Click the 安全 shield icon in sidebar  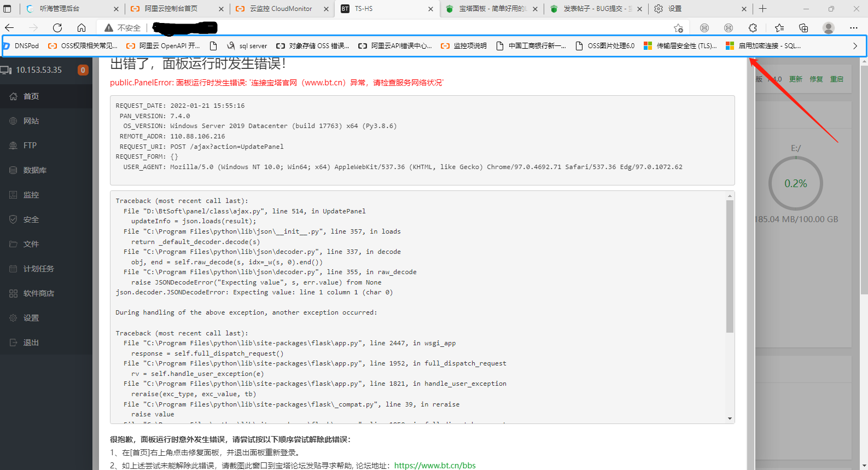(13, 219)
